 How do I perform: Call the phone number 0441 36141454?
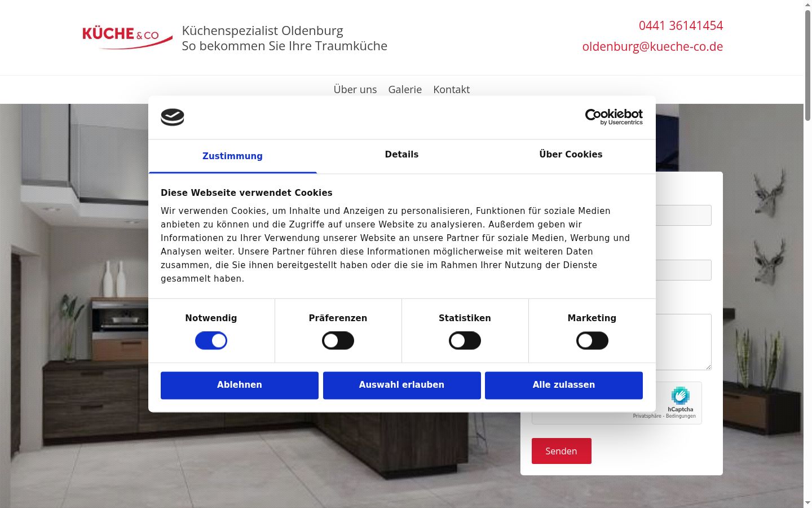681,25
